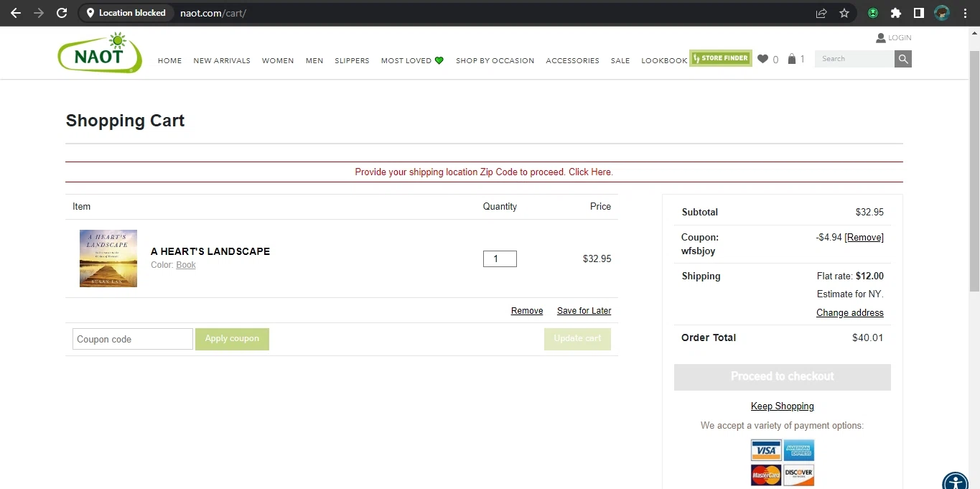Toggle the browser side panel icon
The image size is (980, 489).
(918, 13)
